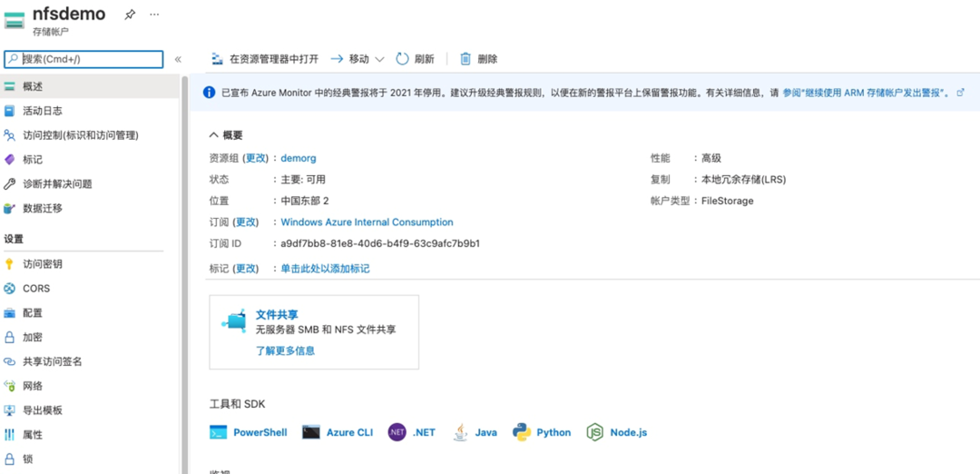Click 单击此处以添加标记 link

[x=325, y=268]
